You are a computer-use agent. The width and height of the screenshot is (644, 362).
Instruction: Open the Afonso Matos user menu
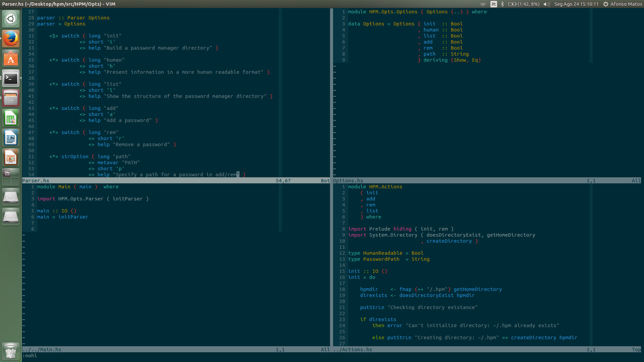[626, 4]
